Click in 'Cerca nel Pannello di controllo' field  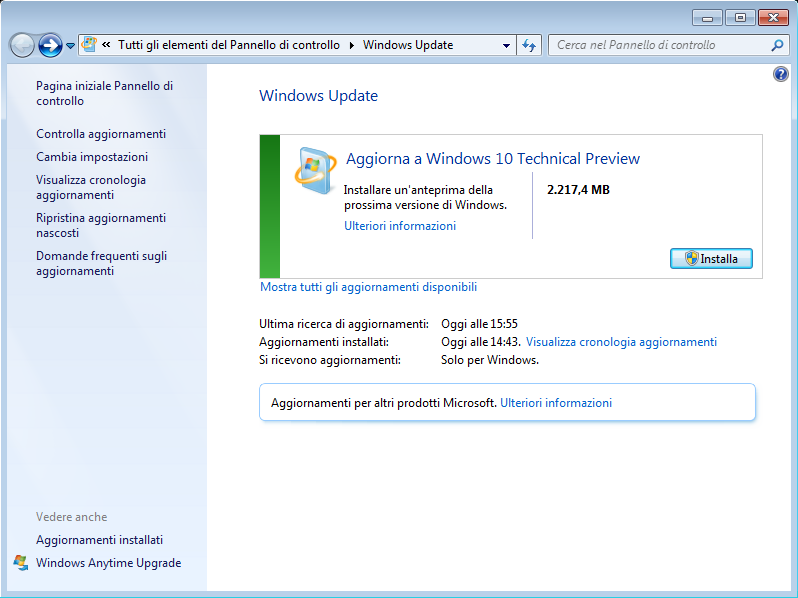click(x=655, y=45)
